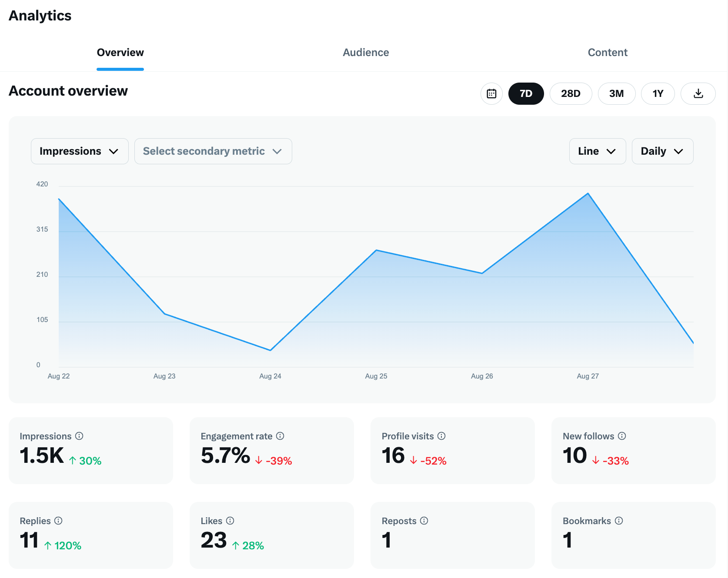Open the Select secondary metric dropdown
Viewport: 728px width, 578px height.
[x=213, y=151]
